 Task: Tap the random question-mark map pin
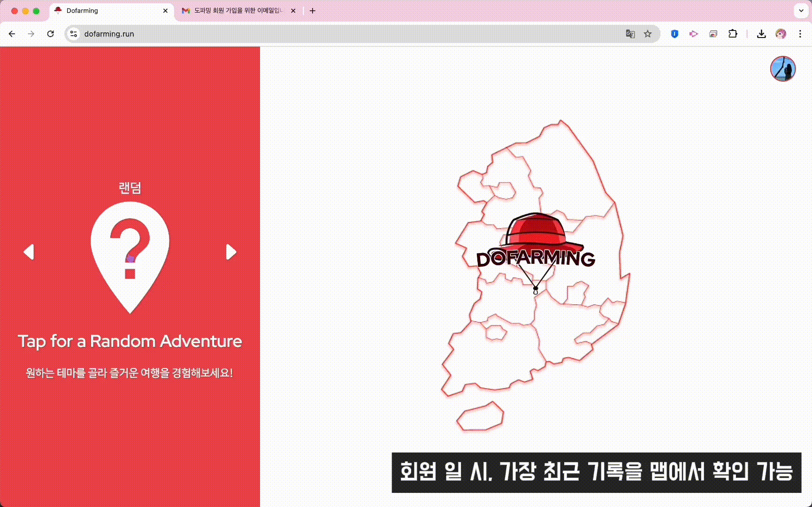coord(130,257)
